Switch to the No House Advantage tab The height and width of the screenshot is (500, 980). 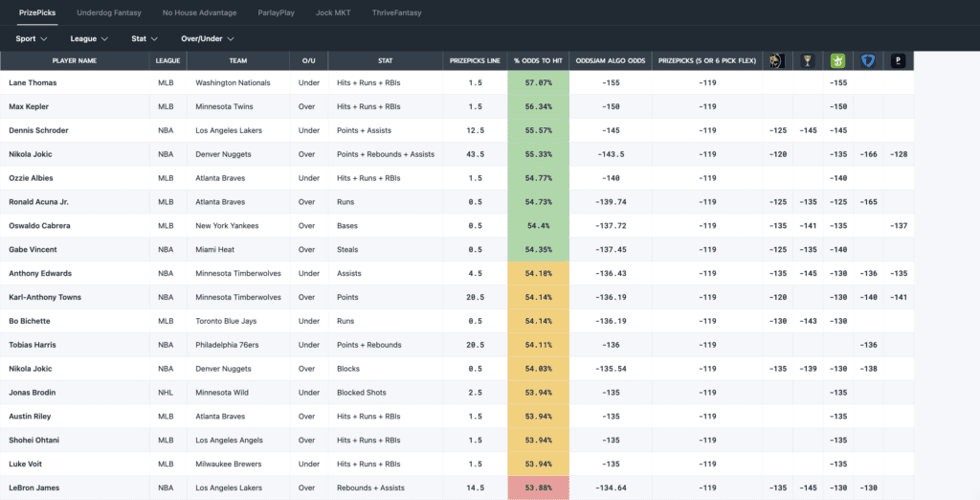(199, 12)
